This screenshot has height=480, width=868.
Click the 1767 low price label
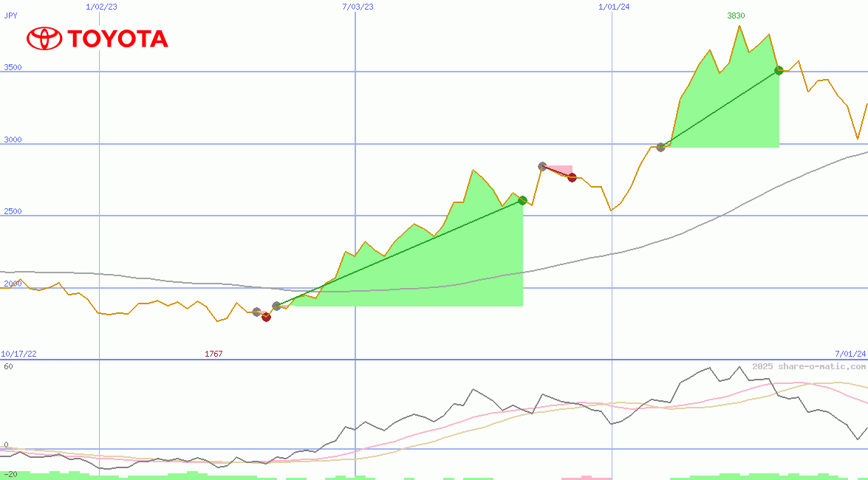[213, 354]
